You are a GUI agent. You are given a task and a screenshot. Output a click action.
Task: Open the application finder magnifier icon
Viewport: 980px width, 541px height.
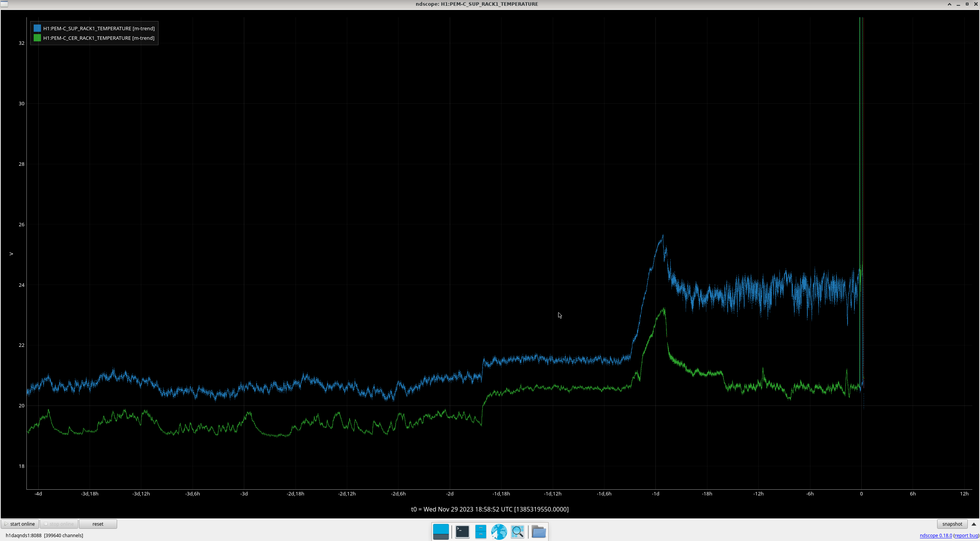point(517,531)
